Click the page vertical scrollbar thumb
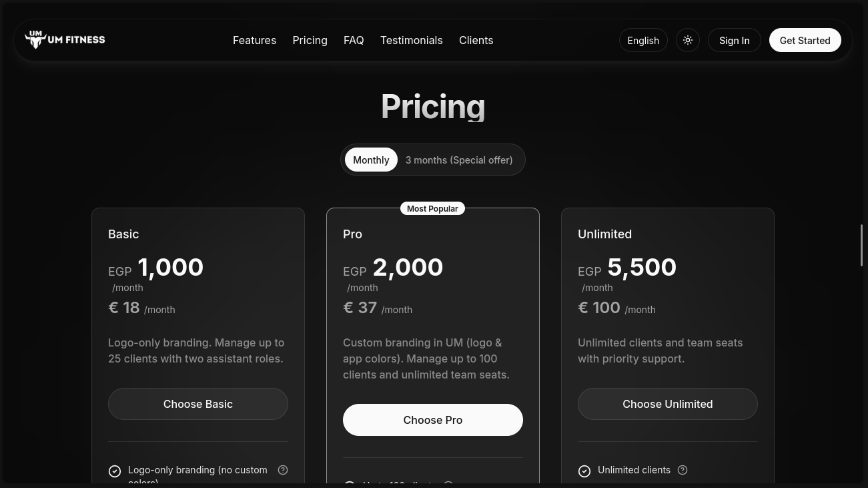 pos(863,245)
